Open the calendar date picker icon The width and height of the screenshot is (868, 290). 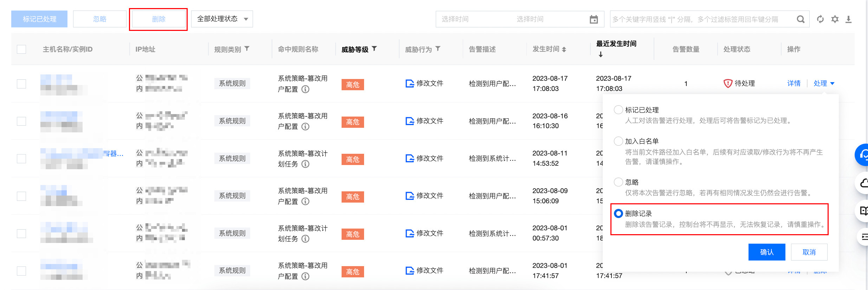click(x=594, y=19)
